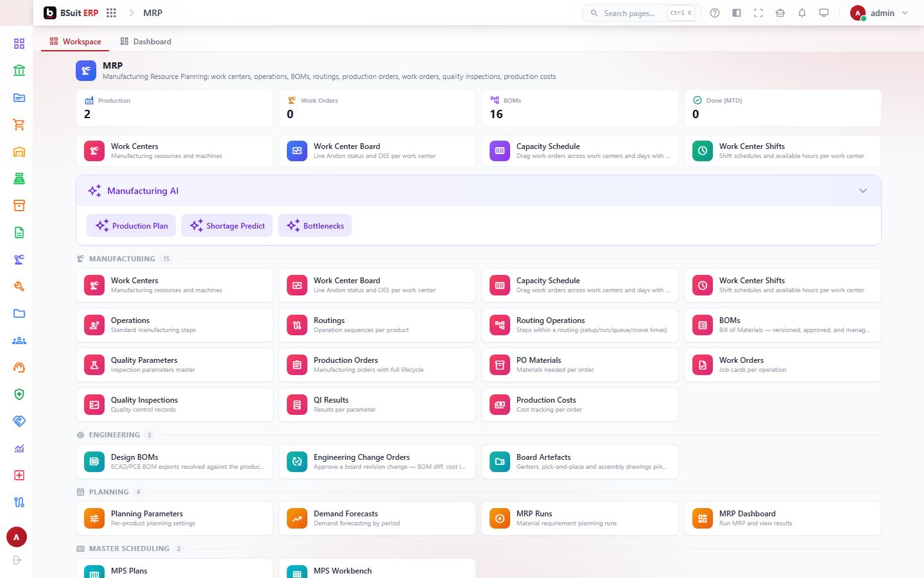Switch to the Dashboard tab
924x578 pixels.
tap(146, 42)
